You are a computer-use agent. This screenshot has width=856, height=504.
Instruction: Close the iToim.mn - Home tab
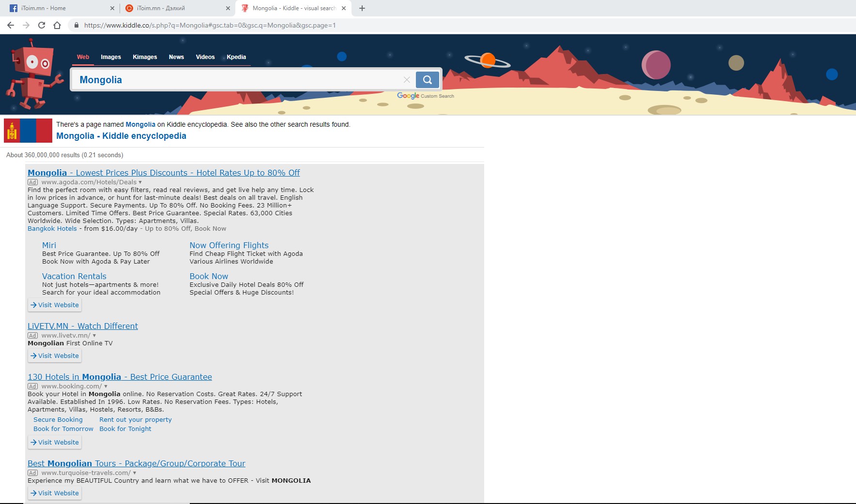click(112, 8)
